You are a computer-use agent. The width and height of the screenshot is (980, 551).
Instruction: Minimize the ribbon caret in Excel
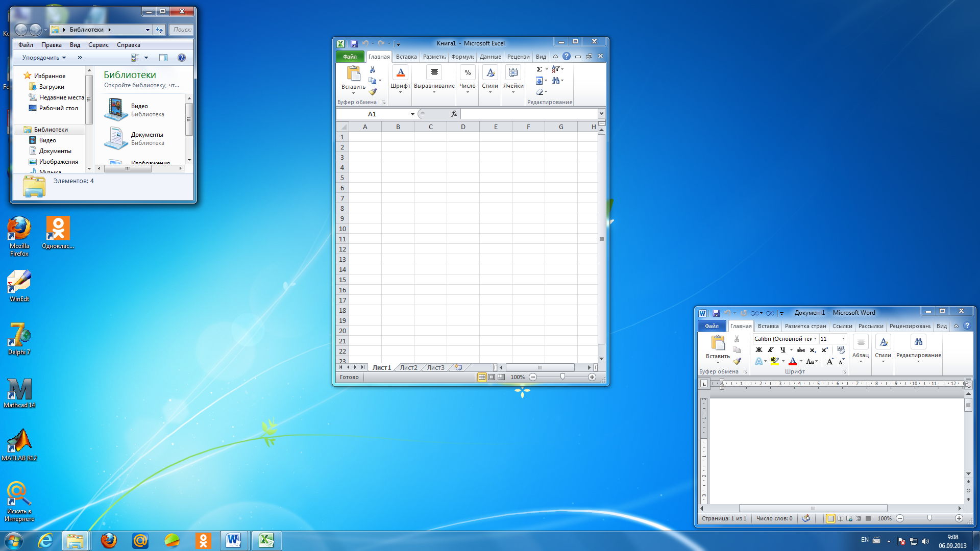click(556, 57)
